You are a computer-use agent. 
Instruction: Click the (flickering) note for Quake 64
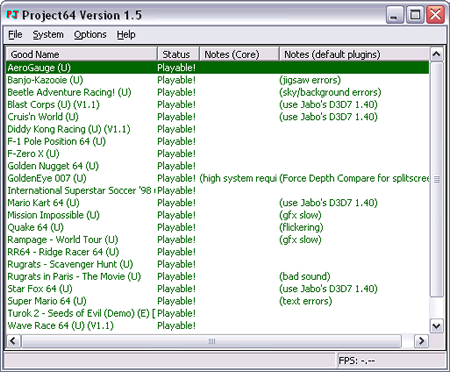[301, 227]
